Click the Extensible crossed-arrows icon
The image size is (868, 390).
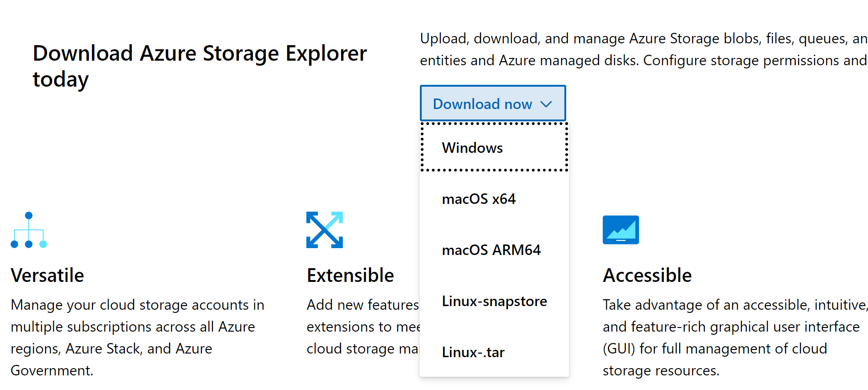click(x=324, y=230)
